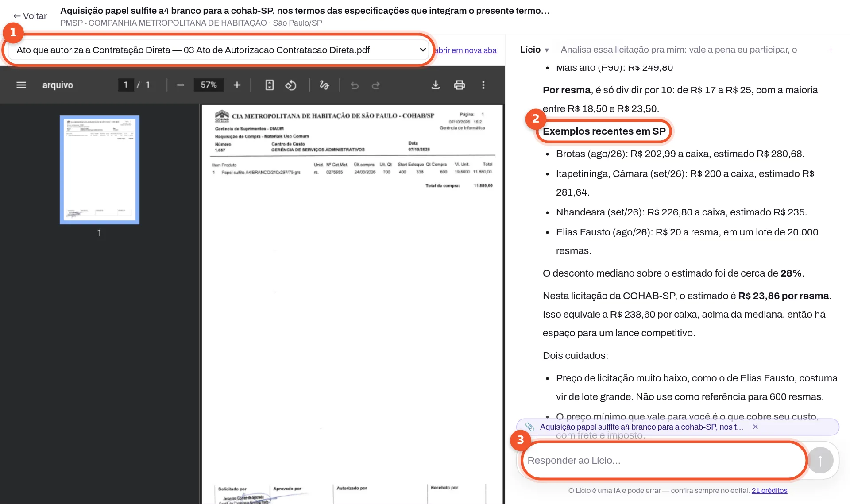Zoom out the PDF with minus icon
This screenshot has width=850, height=504.
tap(180, 85)
